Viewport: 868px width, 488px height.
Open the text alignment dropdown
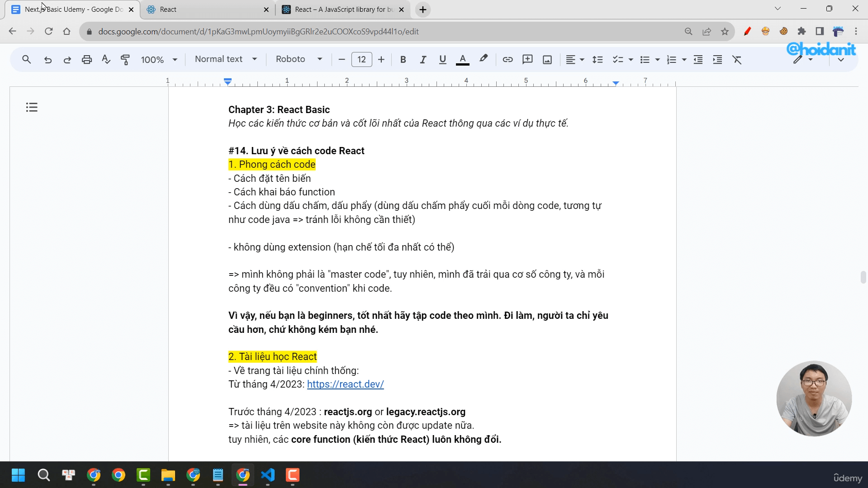575,59
